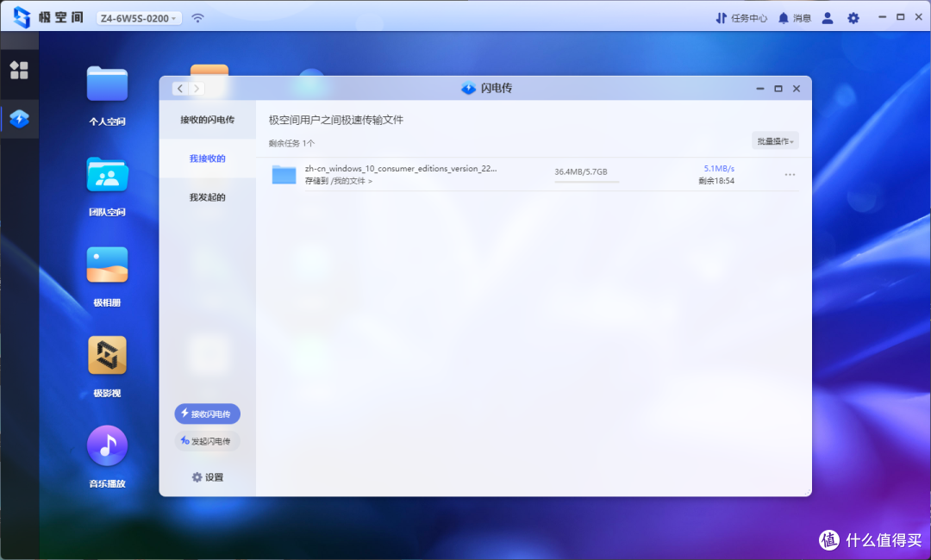Launch 音乐播放 music app
The image size is (931, 560).
107,445
